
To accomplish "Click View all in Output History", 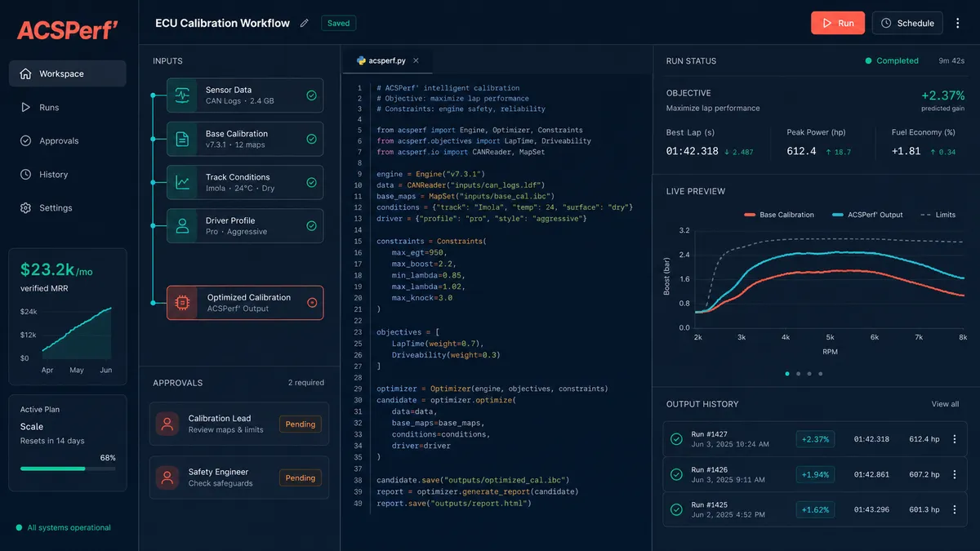I will point(945,404).
